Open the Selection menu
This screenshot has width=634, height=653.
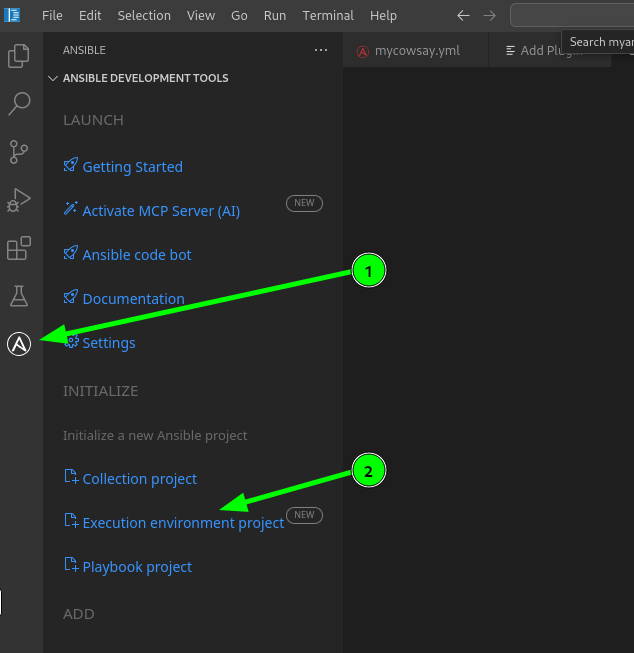[144, 16]
